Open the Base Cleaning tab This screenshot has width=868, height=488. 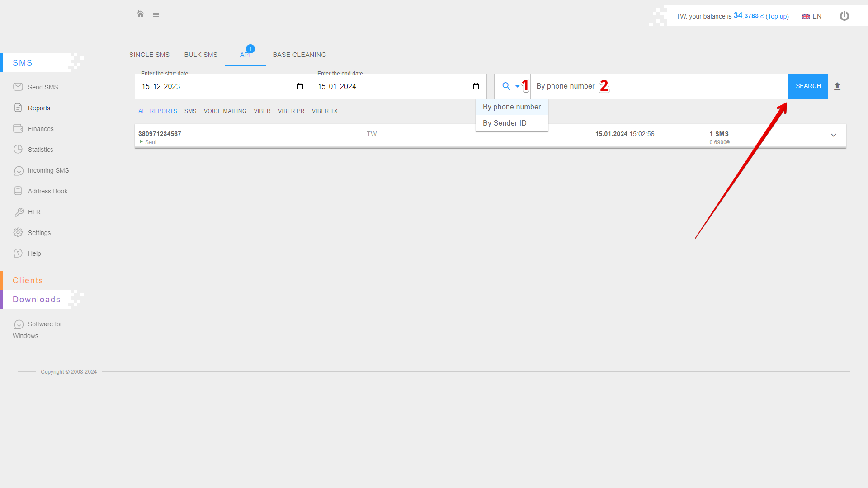point(299,55)
